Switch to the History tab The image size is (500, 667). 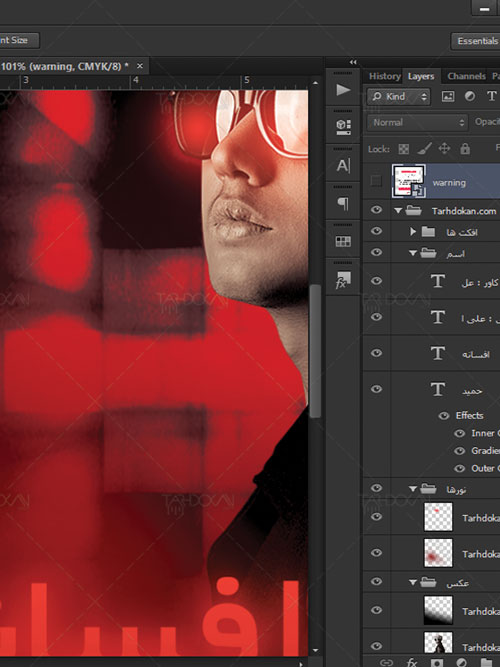[x=384, y=76]
